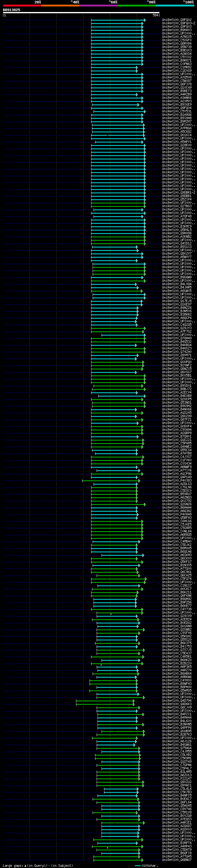
Task: Select label UniRef100_B5VRU7
Action: (177, 494)
